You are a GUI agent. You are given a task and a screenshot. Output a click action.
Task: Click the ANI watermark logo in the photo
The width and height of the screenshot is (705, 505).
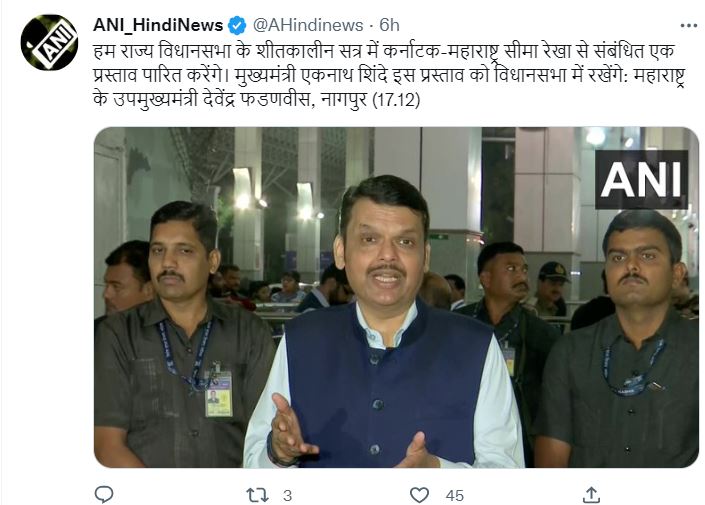tap(642, 179)
